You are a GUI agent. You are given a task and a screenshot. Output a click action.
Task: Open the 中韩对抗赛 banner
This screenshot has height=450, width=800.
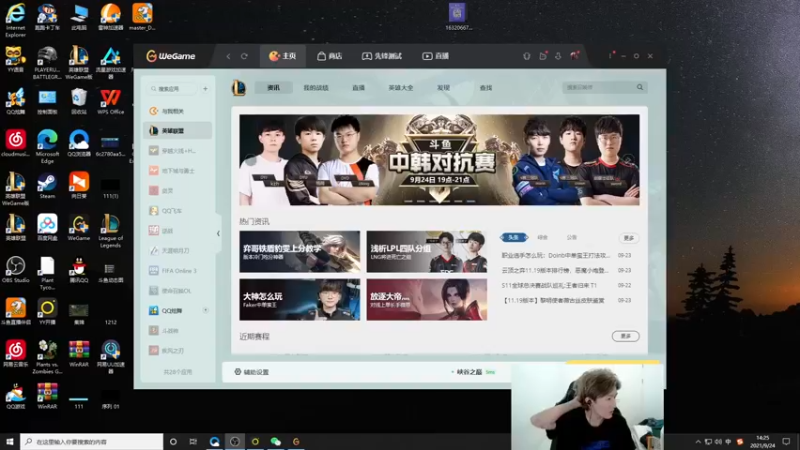pyautogui.click(x=439, y=160)
